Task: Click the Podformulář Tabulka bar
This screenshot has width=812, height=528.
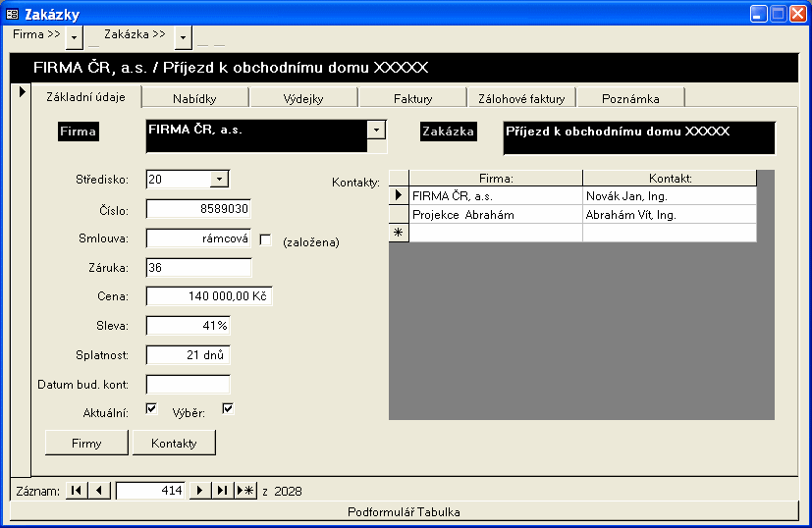Action: point(405,511)
